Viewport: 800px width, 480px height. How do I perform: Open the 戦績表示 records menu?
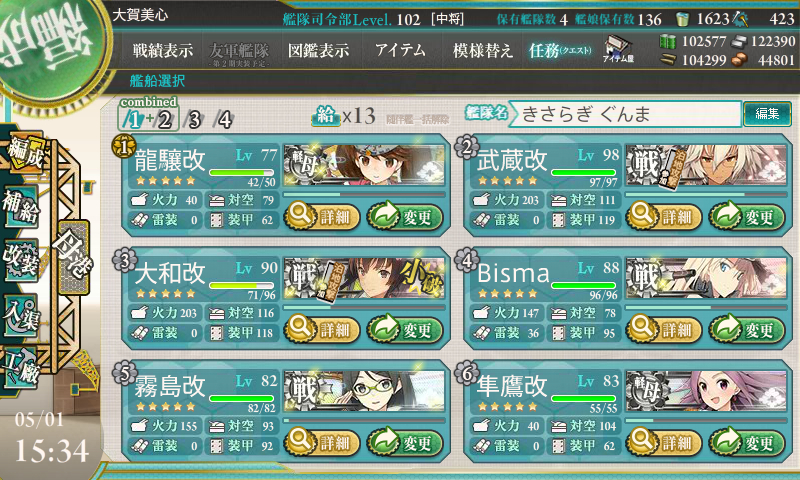[163, 50]
